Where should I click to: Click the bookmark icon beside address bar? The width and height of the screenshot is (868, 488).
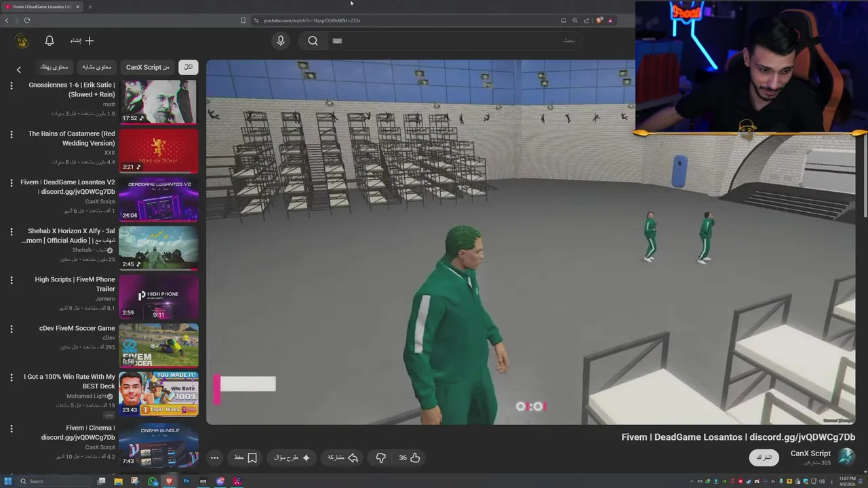coord(243,20)
